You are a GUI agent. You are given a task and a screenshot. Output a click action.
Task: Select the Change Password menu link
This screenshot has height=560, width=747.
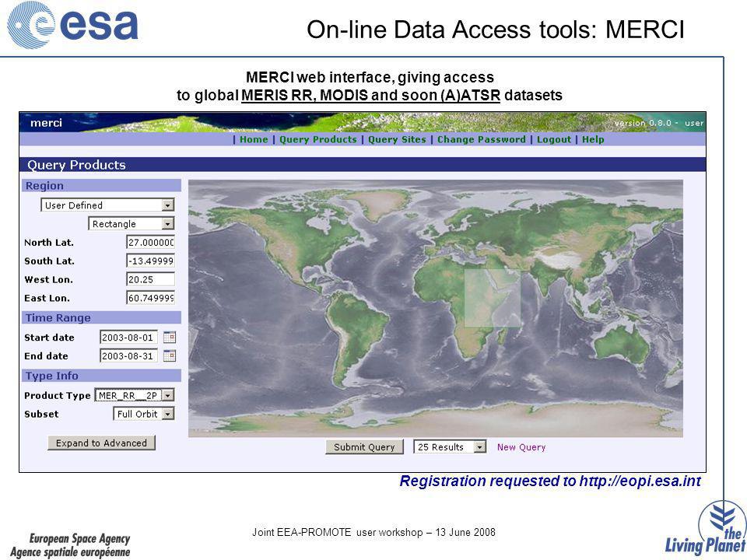click(481, 139)
